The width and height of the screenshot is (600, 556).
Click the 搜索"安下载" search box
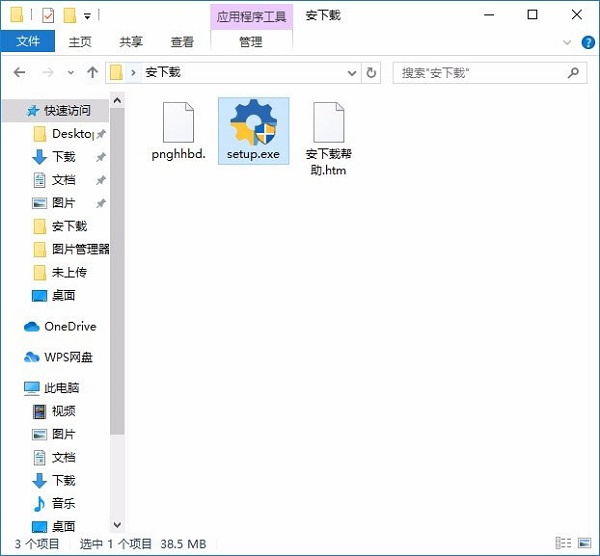pos(480,73)
